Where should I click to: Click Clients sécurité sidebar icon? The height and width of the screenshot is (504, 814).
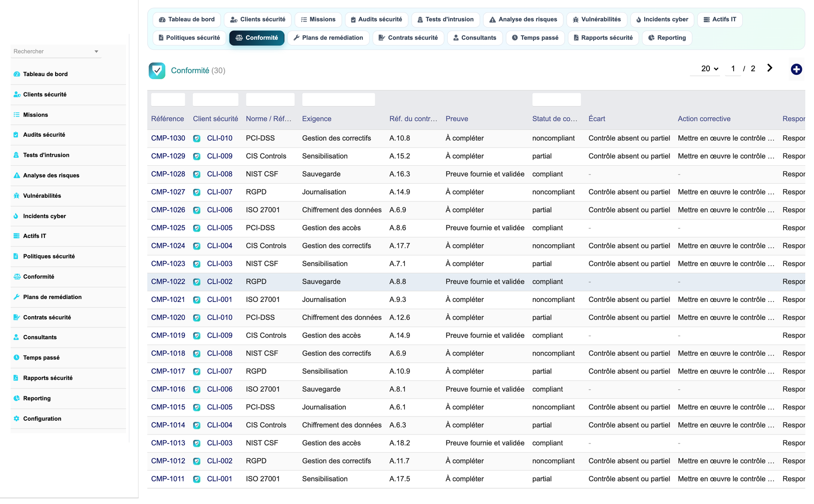(17, 95)
